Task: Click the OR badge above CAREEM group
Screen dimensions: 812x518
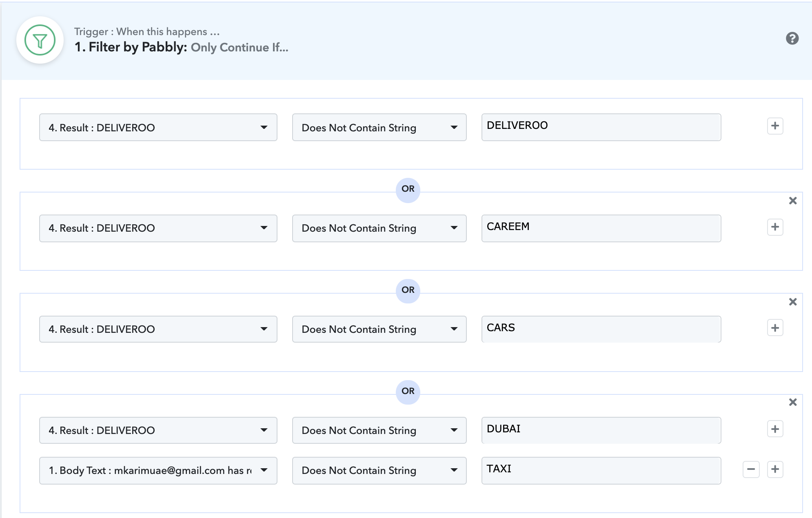Action: tap(408, 190)
